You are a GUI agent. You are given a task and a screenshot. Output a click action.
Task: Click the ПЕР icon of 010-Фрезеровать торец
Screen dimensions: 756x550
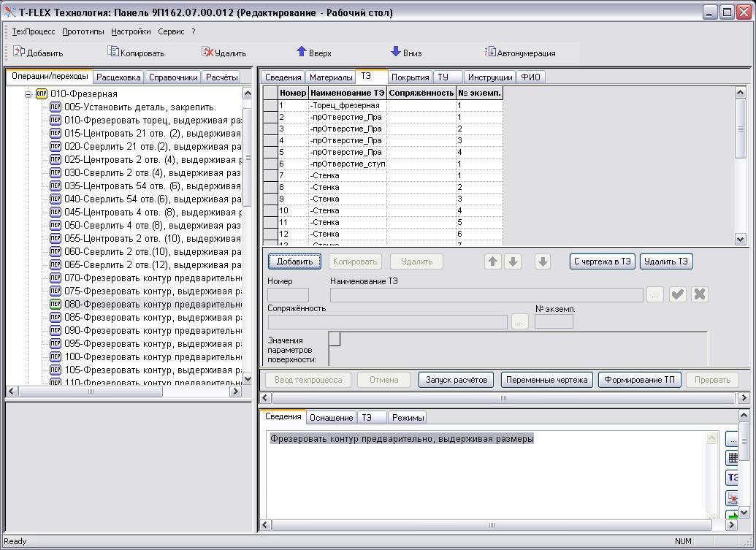tap(56, 120)
